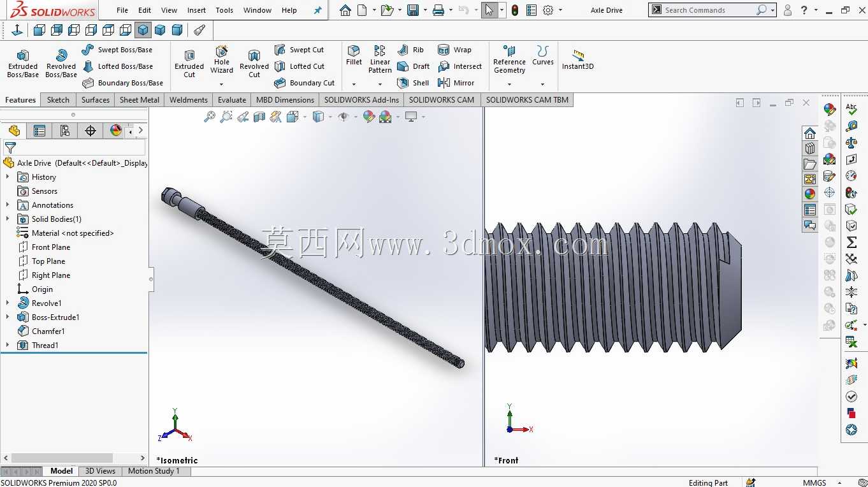868x487 pixels.
Task: Select the Swept Boss/Base tool
Action: click(117, 50)
